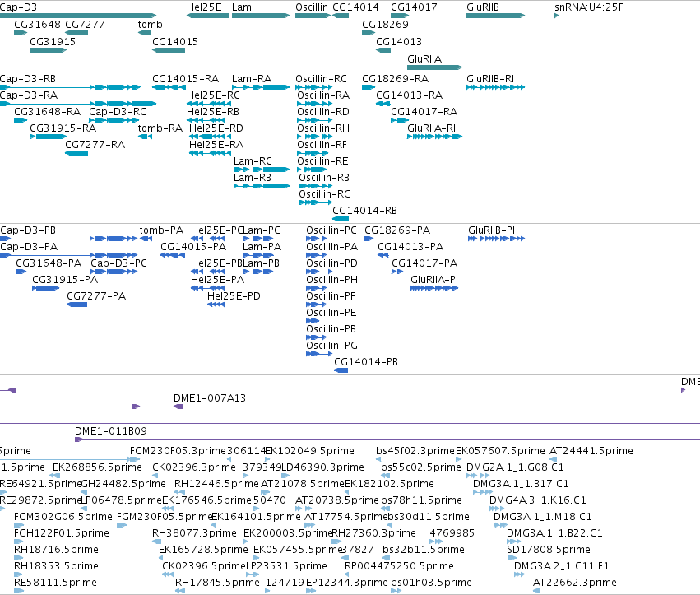Select the SD17808.5prime EST label

point(549,550)
